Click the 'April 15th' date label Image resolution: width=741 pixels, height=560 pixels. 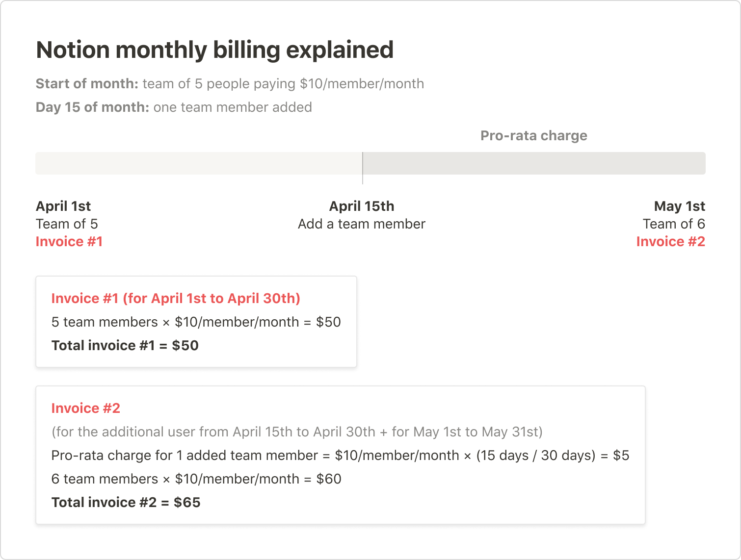coord(362,206)
